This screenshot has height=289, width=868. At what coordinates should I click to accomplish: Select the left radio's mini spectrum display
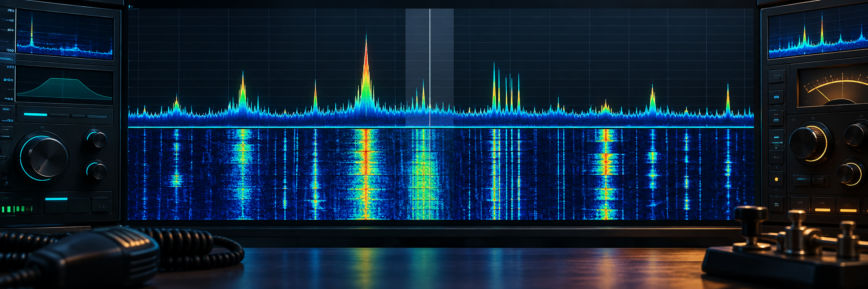click(65, 34)
